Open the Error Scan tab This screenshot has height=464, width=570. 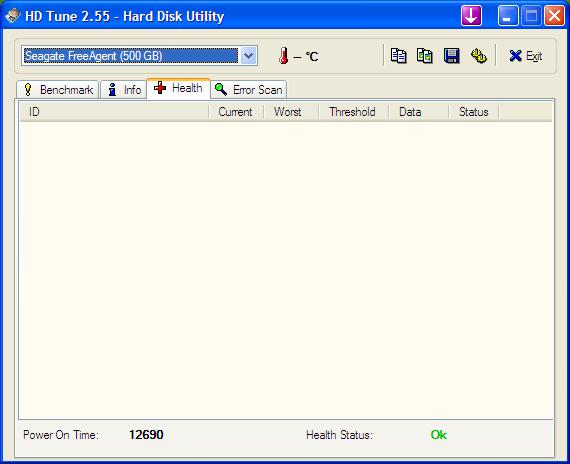249,90
